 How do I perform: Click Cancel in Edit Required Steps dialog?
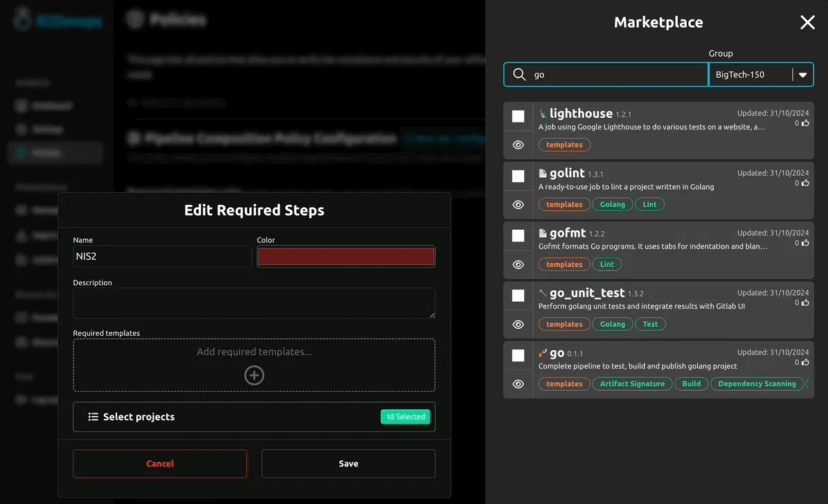coord(159,463)
